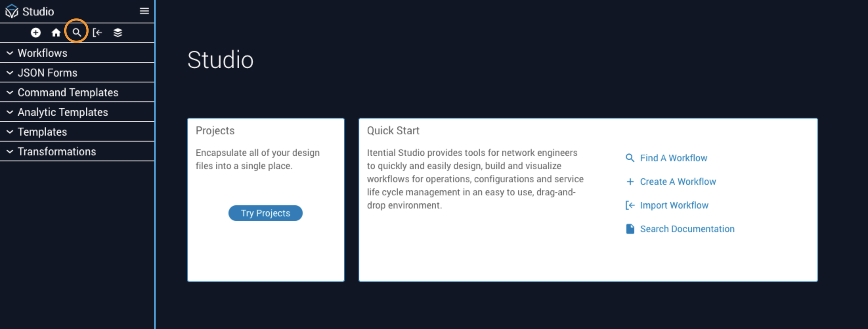
Task: Click the Search Documentation file icon
Action: (630, 229)
